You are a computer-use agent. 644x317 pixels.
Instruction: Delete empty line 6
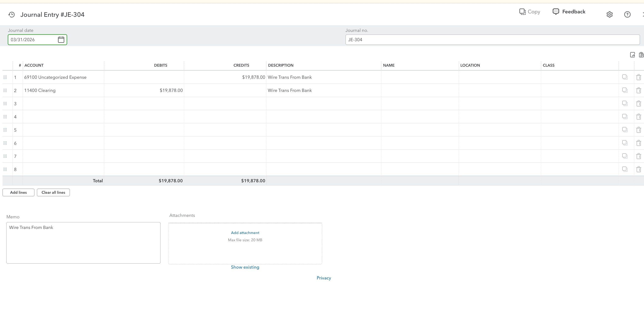638,143
